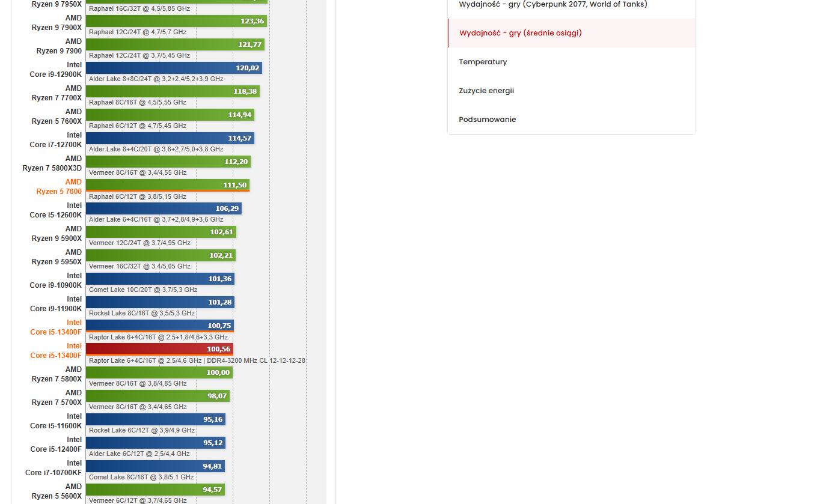The image size is (814, 504).
Task: Click the 114,94 bar for Ryzen 5 7600X
Action: pos(170,115)
